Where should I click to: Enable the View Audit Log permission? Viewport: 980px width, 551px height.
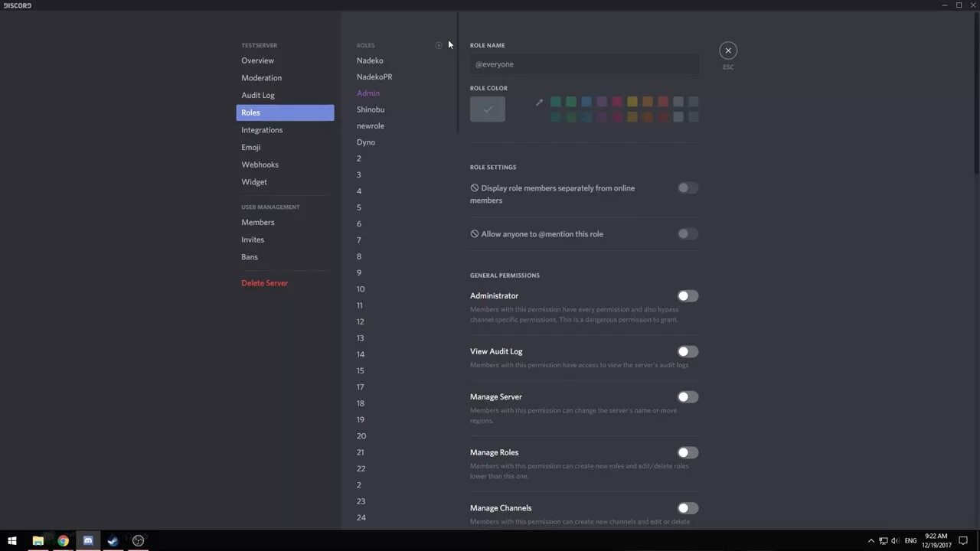click(688, 351)
